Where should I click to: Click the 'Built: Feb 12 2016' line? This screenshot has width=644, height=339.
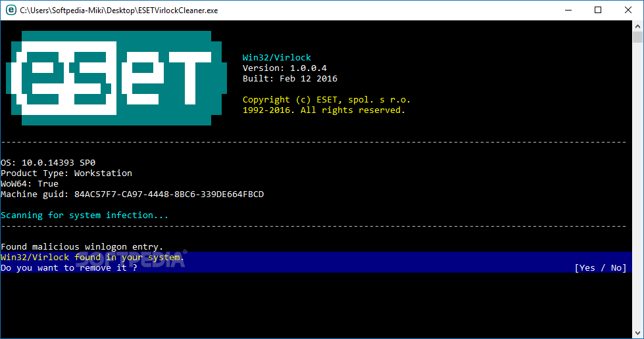click(290, 79)
